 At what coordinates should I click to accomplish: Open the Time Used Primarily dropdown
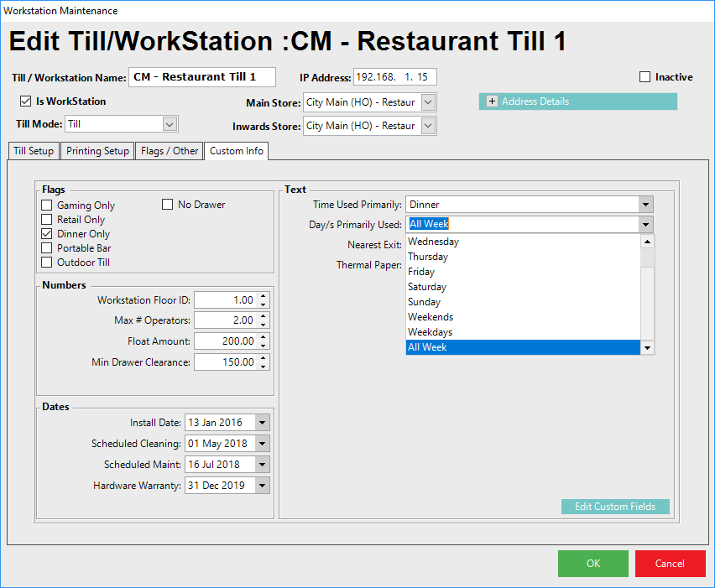[645, 204]
